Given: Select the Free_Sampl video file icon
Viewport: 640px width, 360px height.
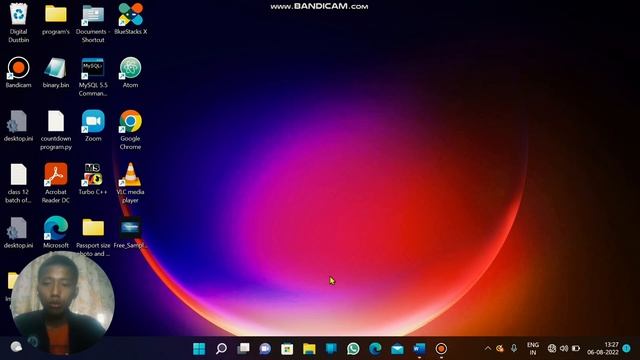Looking at the screenshot, I should [x=131, y=233].
